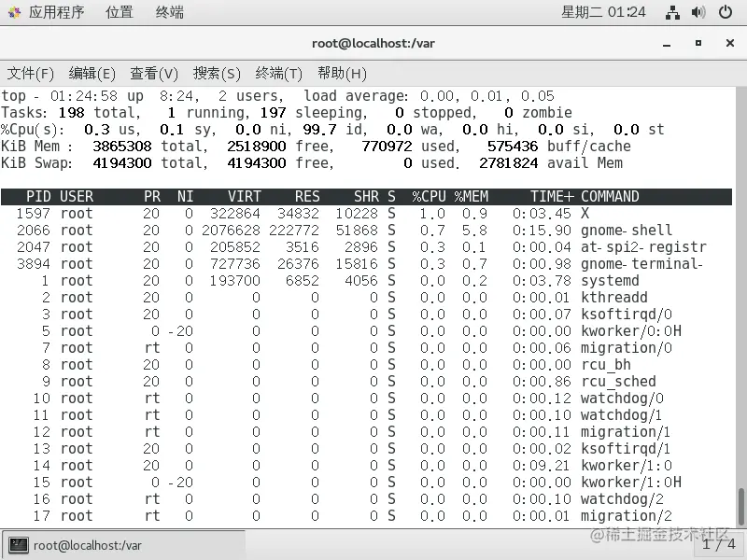Click PID 3894 in the process list

click(x=34, y=264)
